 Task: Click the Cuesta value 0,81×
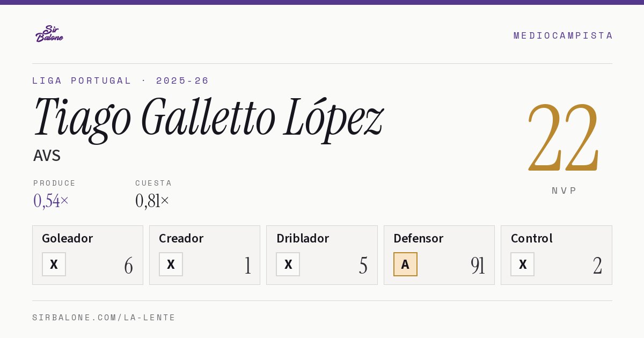[x=152, y=201]
